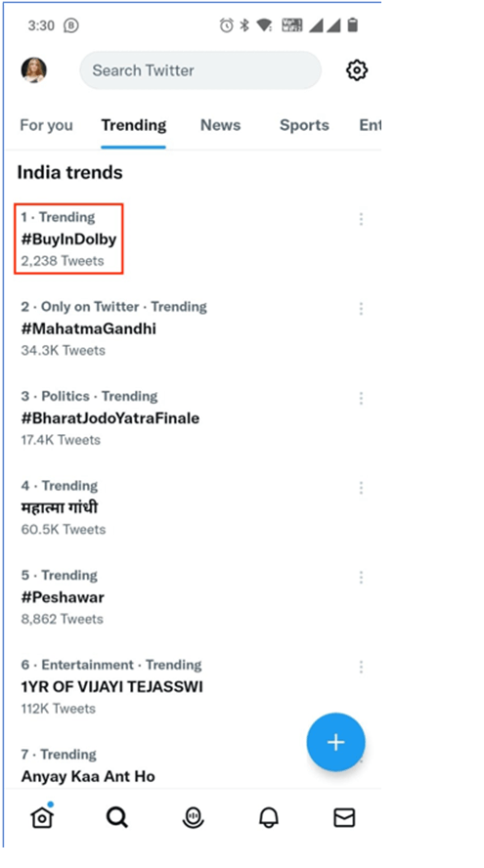Open more options for #BuyInDolby trend
Viewport: 484px width, 868px height.
(361, 219)
